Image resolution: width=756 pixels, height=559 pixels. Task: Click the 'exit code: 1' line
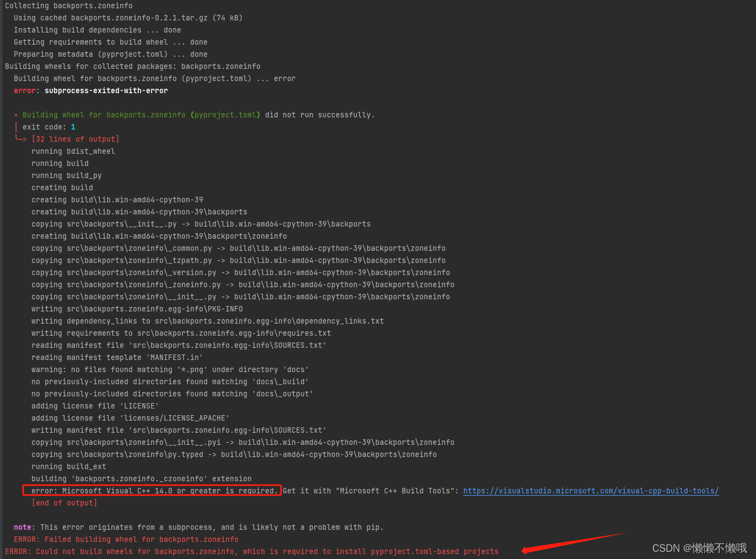(x=48, y=126)
